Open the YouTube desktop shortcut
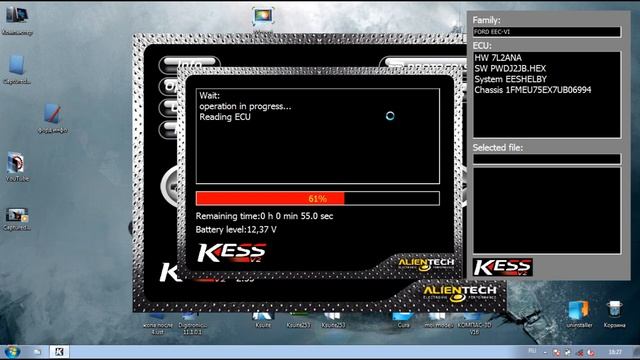 click(16, 167)
